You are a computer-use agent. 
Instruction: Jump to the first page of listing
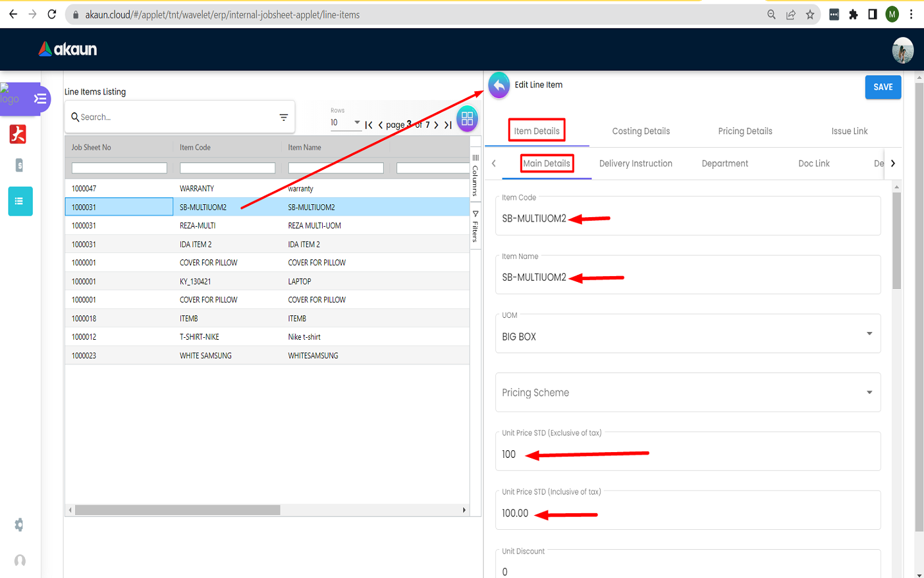369,125
